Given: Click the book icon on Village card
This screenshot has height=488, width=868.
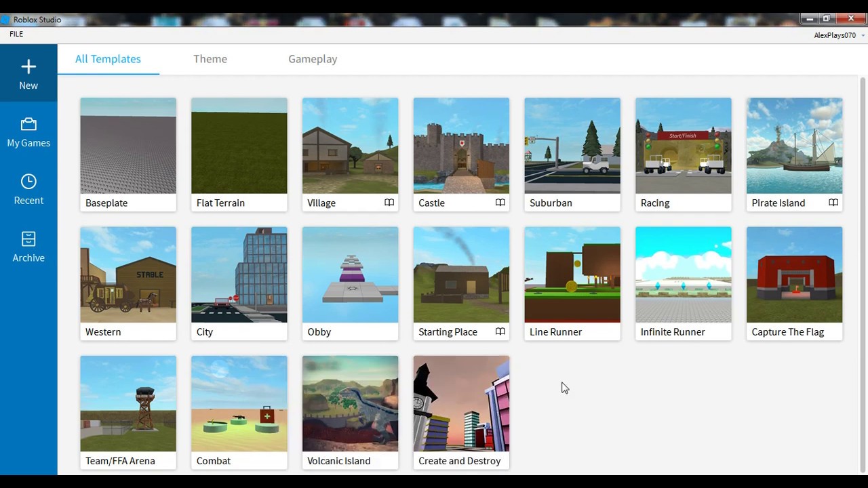Looking at the screenshot, I should coord(389,203).
